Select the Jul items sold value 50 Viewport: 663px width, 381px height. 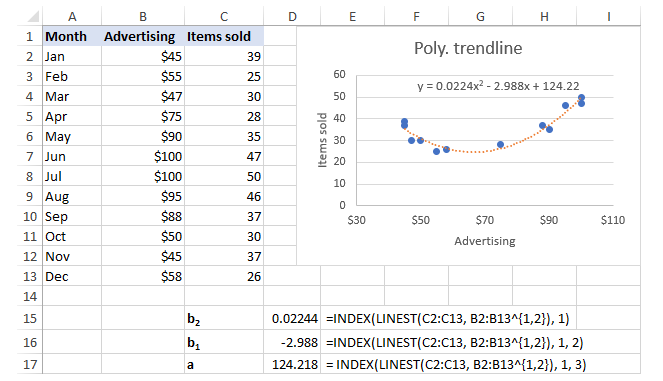pyautogui.click(x=224, y=176)
